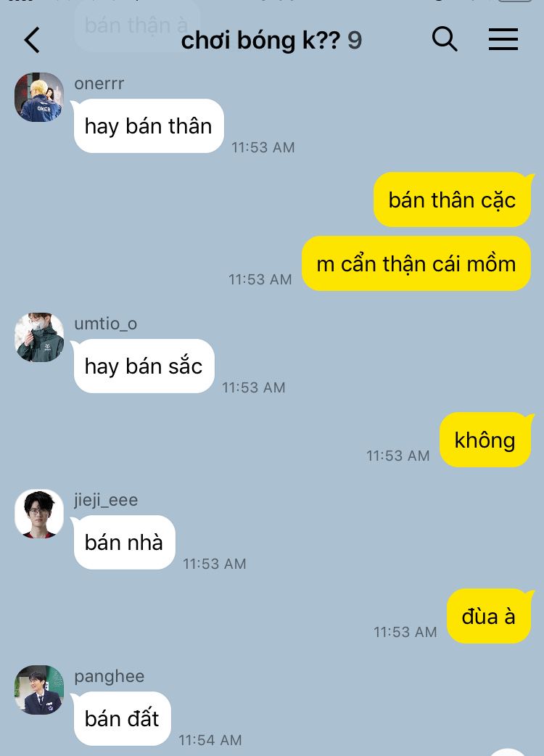Select the 'đùa à' message bubble

pyautogui.click(x=489, y=616)
